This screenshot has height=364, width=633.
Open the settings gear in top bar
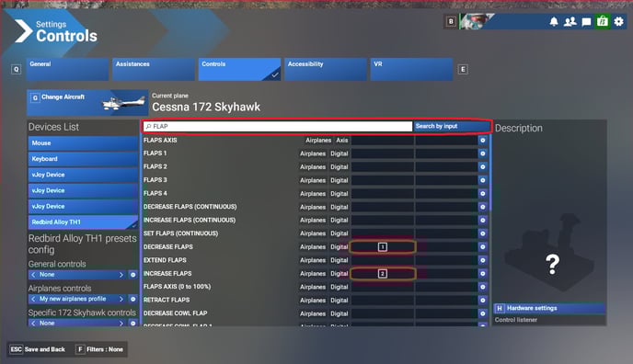click(618, 21)
